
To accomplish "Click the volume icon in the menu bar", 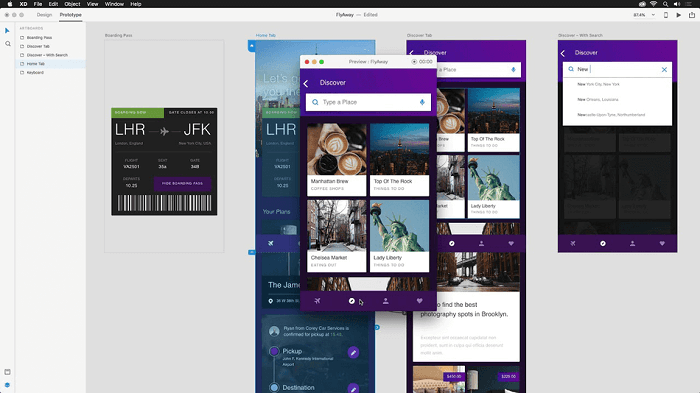I will (677, 4).
